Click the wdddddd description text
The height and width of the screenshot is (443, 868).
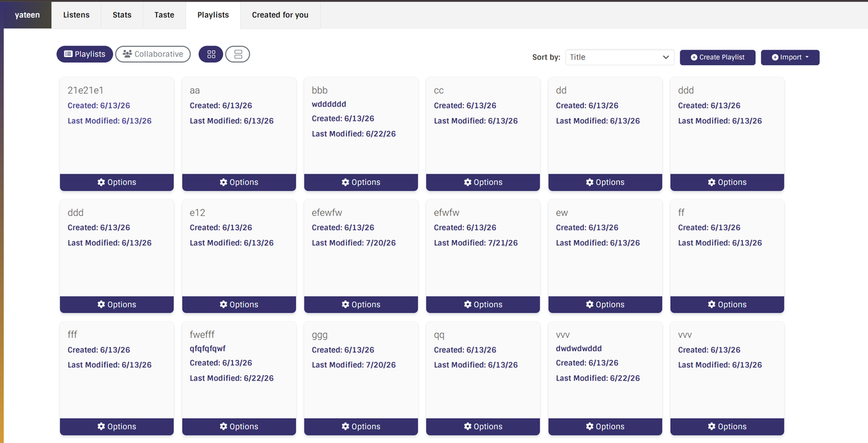click(329, 104)
